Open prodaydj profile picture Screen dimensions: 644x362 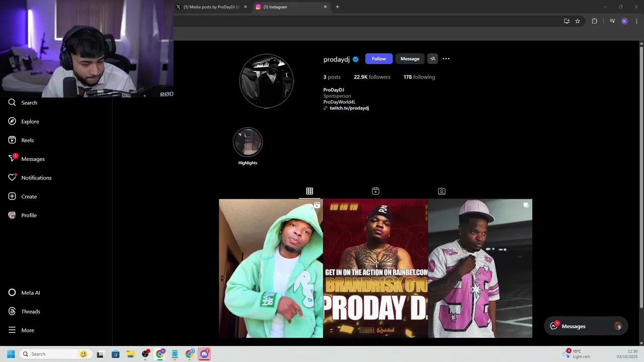[x=266, y=80]
